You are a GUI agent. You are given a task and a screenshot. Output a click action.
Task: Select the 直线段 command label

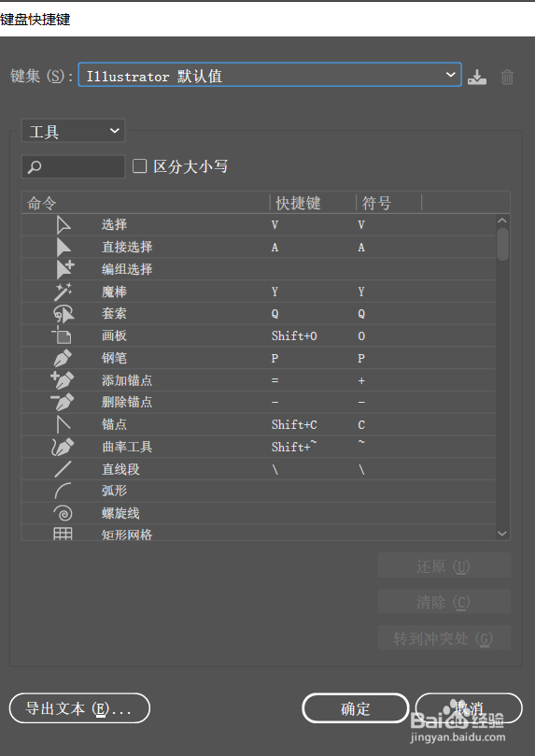pos(120,469)
